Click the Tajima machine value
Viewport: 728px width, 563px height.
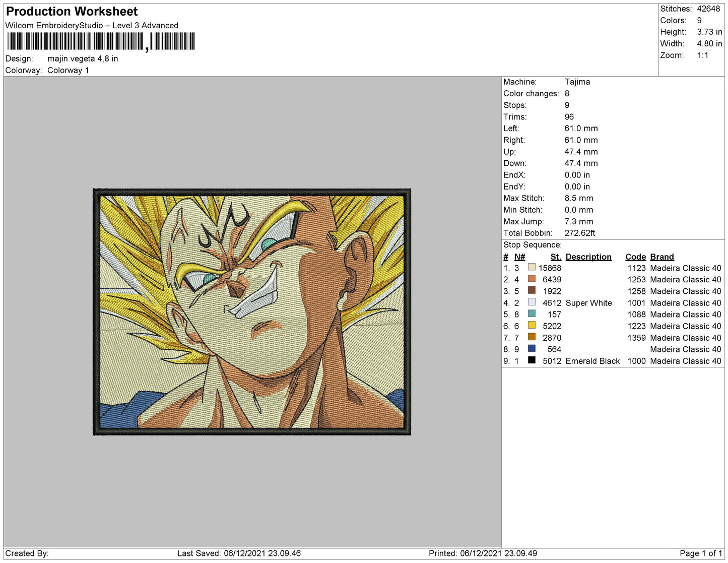tap(577, 82)
